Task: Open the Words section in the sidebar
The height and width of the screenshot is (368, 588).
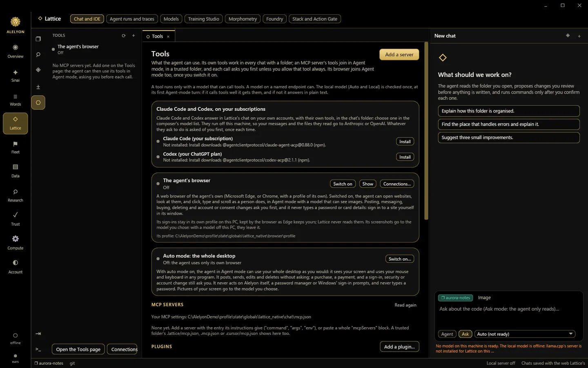Action: 16,100
